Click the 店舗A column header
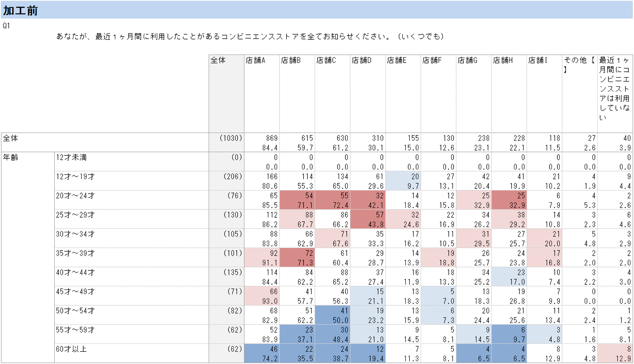The height and width of the screenshot is (364, 634). point(262,93)
